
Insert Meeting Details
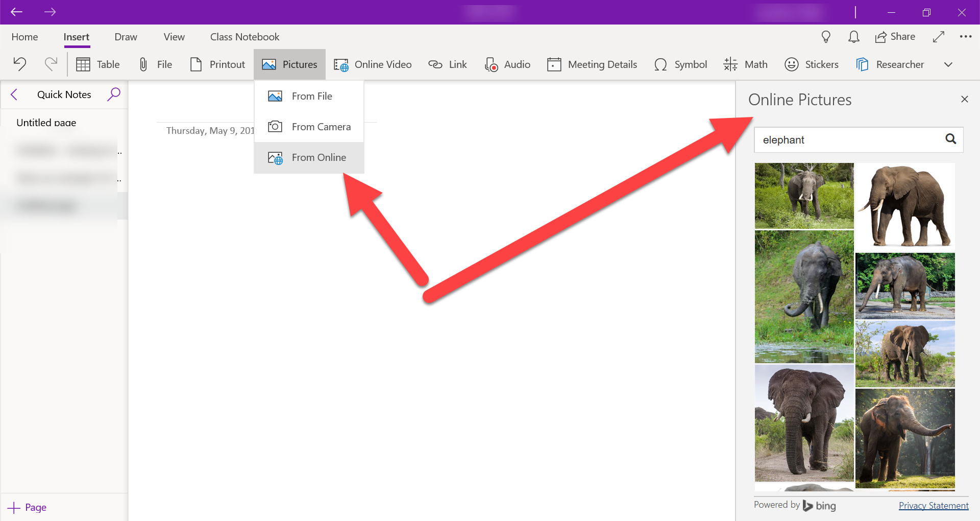point(592,64)
